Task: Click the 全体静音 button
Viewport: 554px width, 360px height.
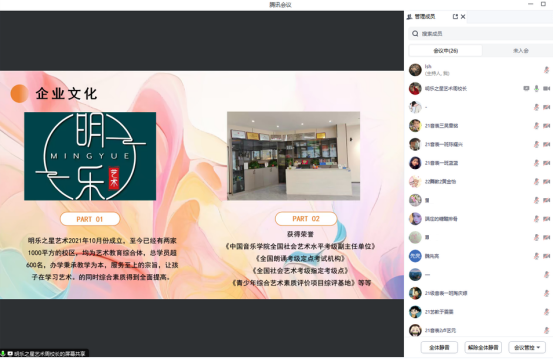Action: (x=439, y=348)
